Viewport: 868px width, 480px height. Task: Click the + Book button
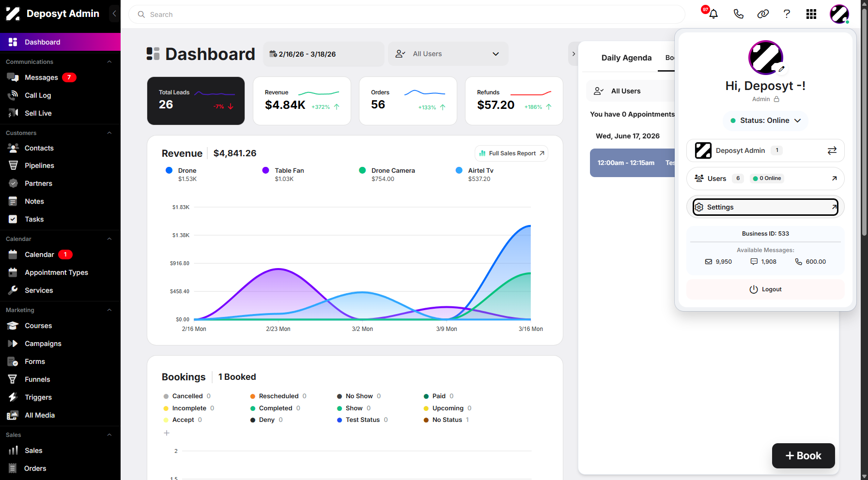tap(803, 456)
